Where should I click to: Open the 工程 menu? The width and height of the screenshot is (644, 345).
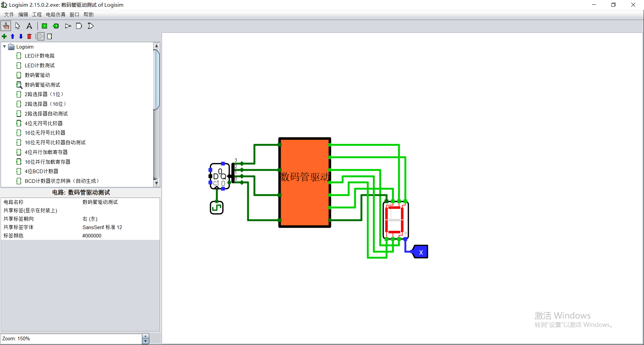[37, 14]
